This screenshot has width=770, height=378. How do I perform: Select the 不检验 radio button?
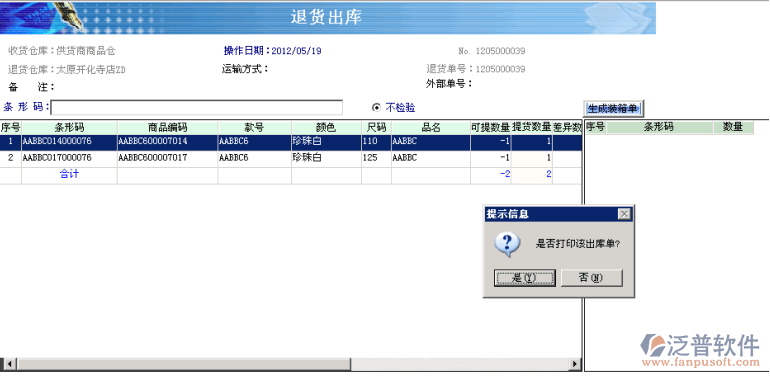tap(376, 108)
